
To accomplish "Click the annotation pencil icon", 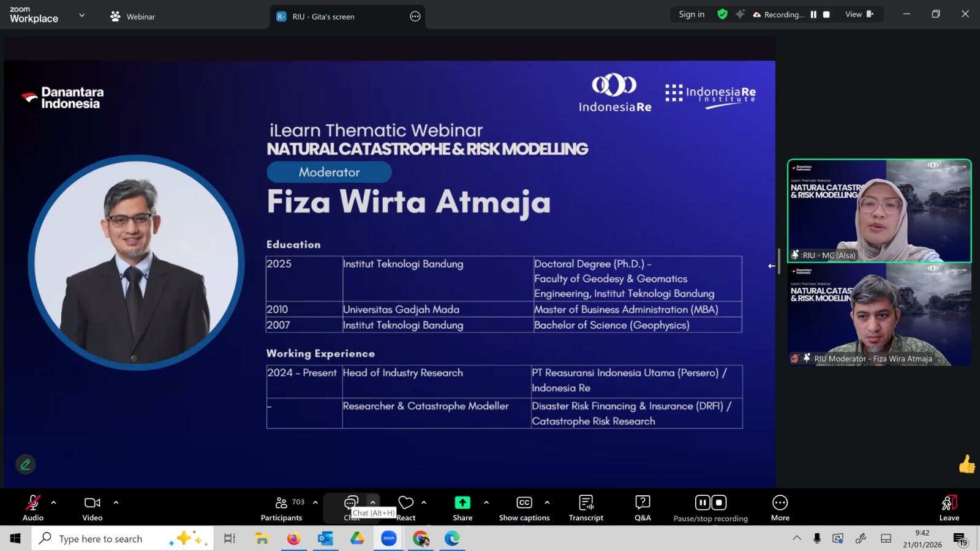I will point(26,465).
